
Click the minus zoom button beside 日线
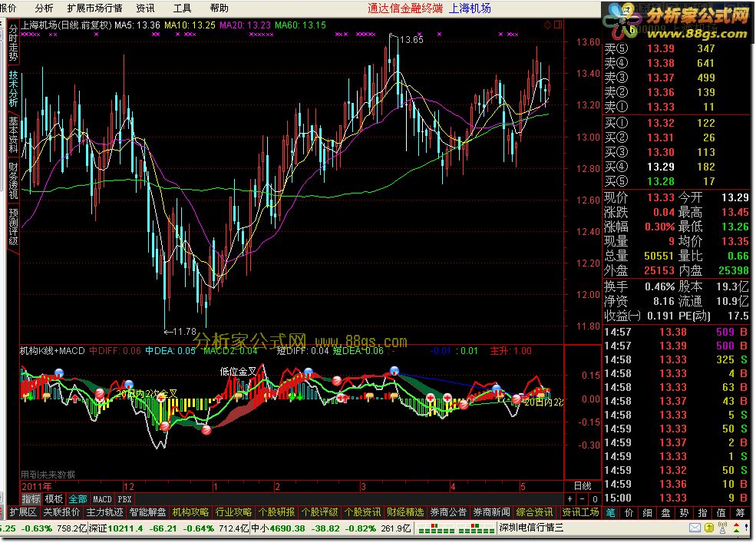click(583, 499)
